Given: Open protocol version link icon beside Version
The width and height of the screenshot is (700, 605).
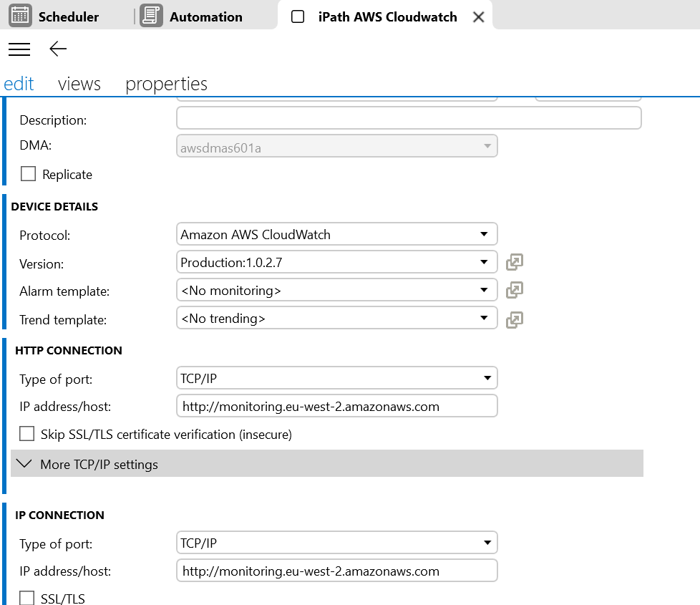Looking at the screenshot, I should click(x=514, y=262).
